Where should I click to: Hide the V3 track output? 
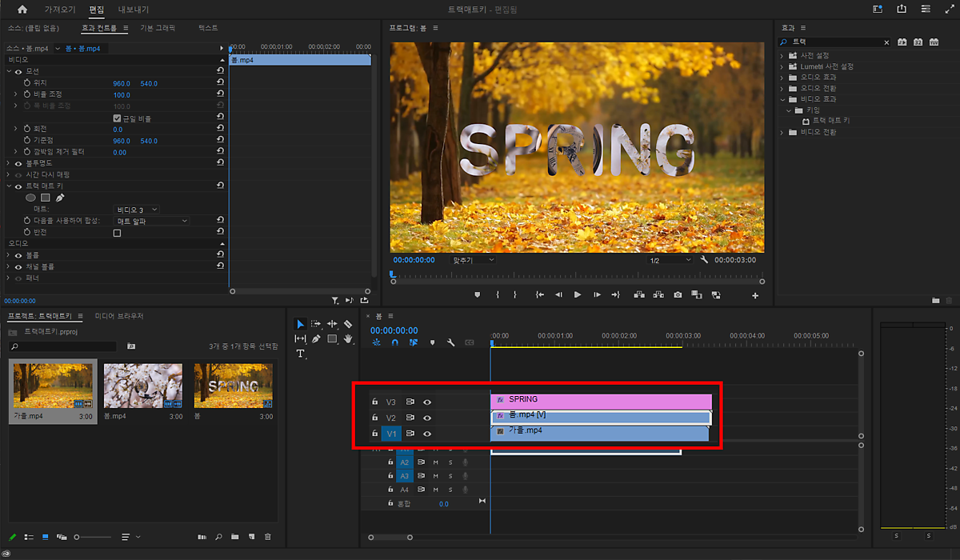[427, 402]
